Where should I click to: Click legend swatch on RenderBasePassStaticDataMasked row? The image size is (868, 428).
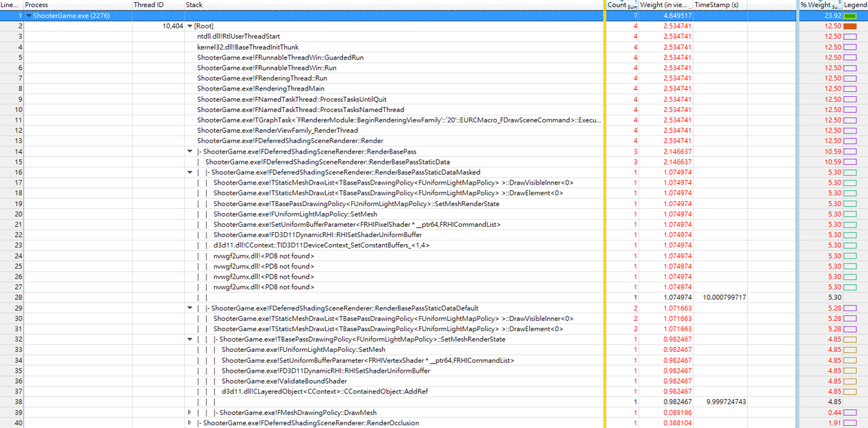click(x=850, y=172)
